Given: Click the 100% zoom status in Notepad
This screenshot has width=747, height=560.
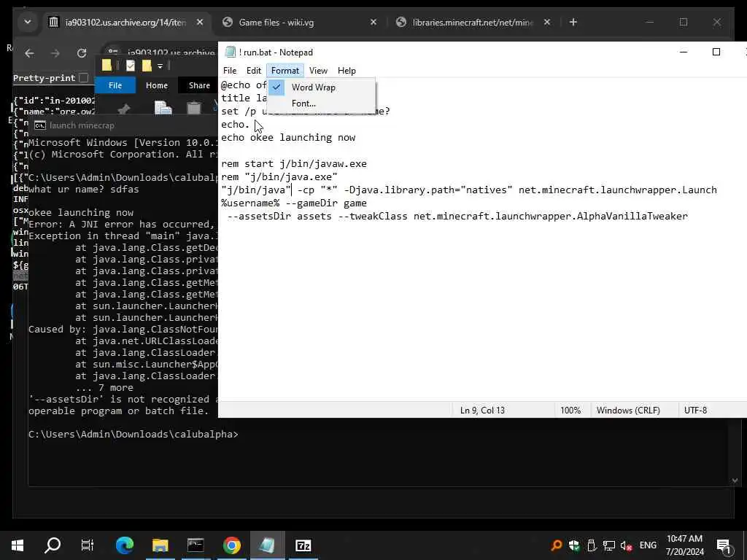Looking at the screenshot, I should pyautogui.click(x=570, y=410).
